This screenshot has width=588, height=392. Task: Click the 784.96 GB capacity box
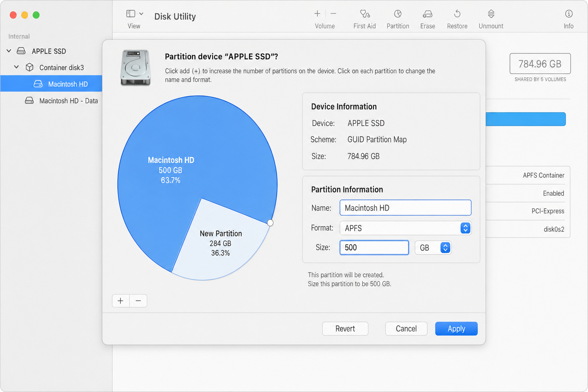540,64
